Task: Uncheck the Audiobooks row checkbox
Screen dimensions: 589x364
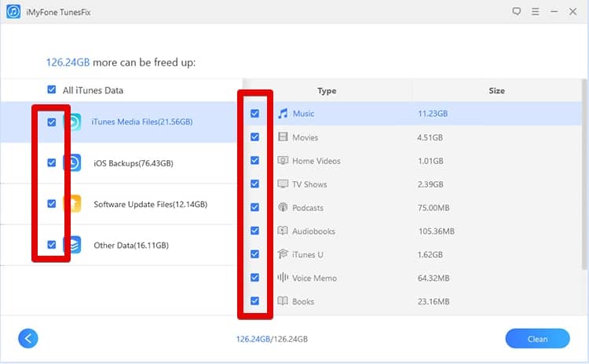Action: point(254,231)
